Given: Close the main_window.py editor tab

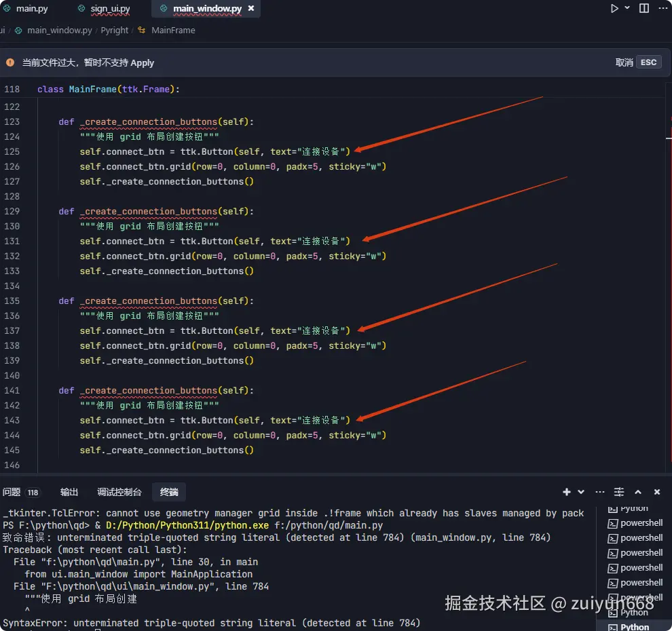Looking at the screenshot, I should click(250, 9).
